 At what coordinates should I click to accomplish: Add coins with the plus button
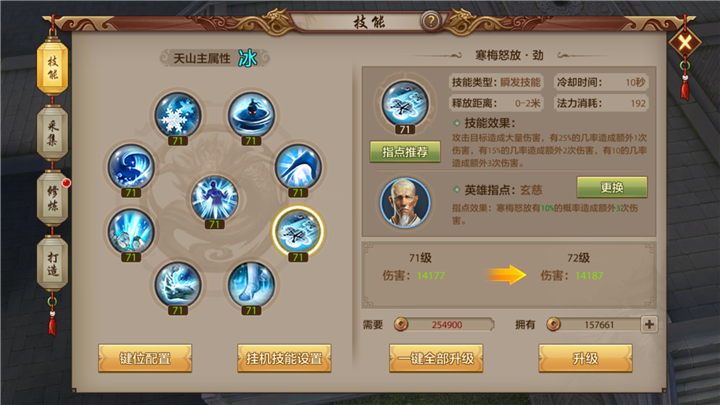click(649, 325)
